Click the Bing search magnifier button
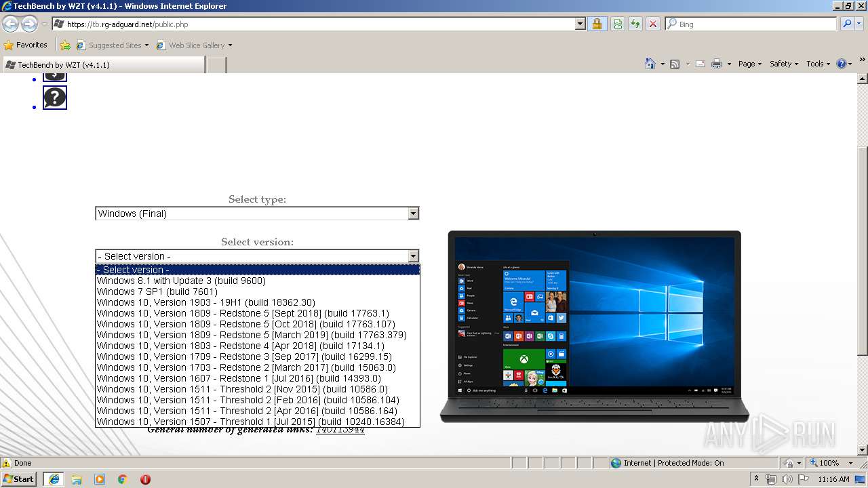This screenshot has width=868, height=488. (847, 24)
